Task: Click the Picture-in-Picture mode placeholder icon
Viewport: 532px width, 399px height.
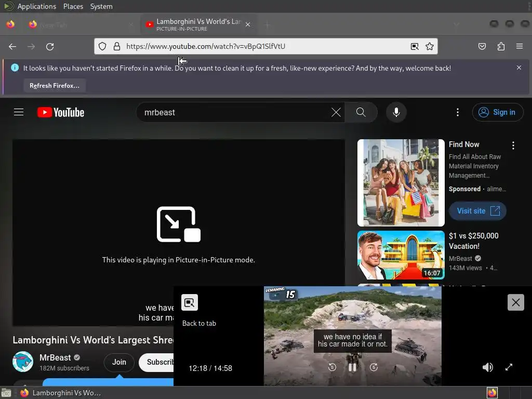Action: [179, 224]
